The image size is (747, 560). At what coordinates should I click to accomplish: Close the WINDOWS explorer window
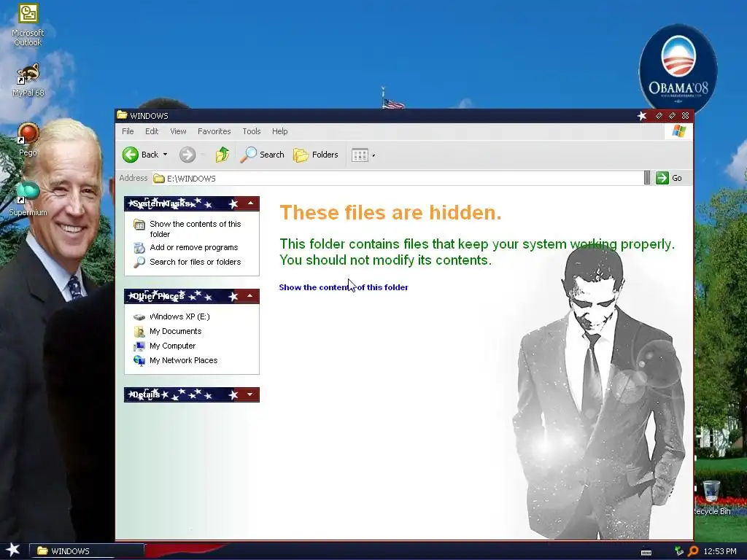coord(686,116)
